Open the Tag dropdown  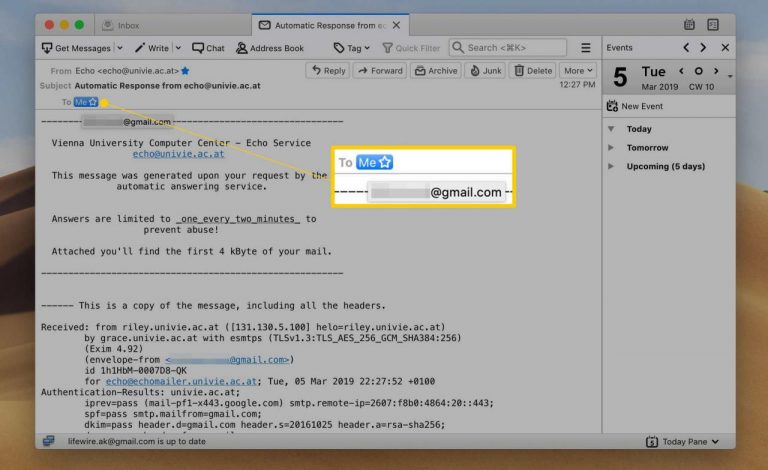point(352,48)
